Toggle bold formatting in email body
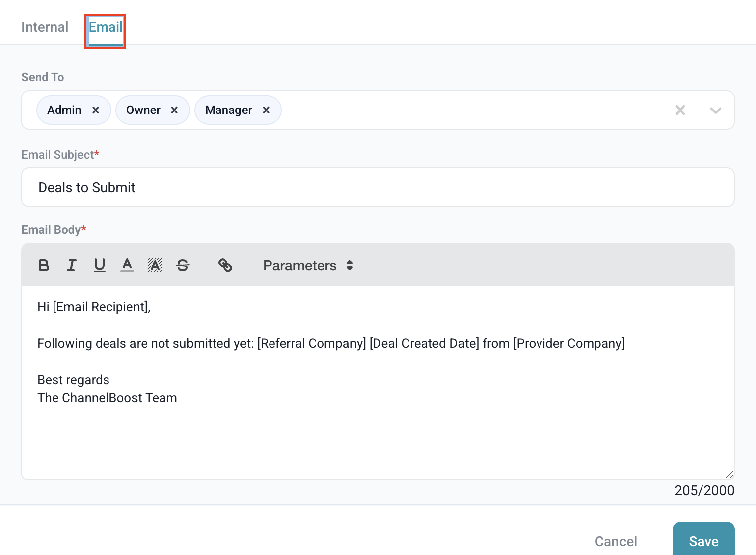Image resolution: width=756 pixels, height=555 pixels. point(44,266)
